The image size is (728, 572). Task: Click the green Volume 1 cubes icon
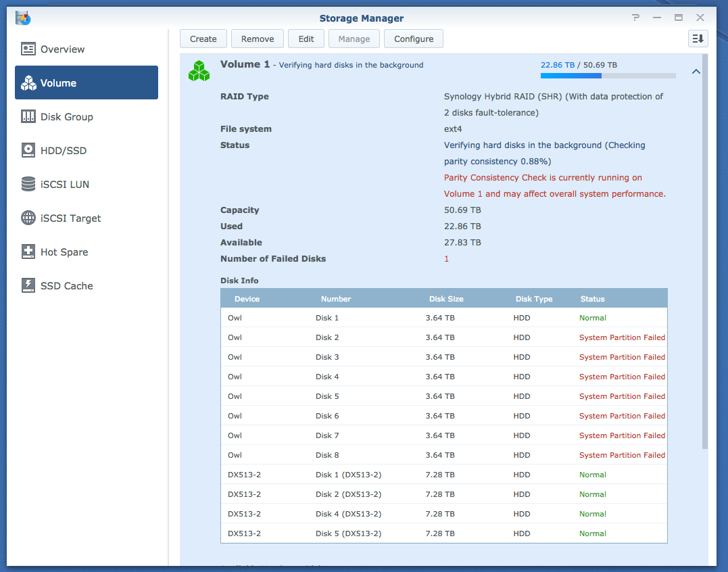pos(199,71)
